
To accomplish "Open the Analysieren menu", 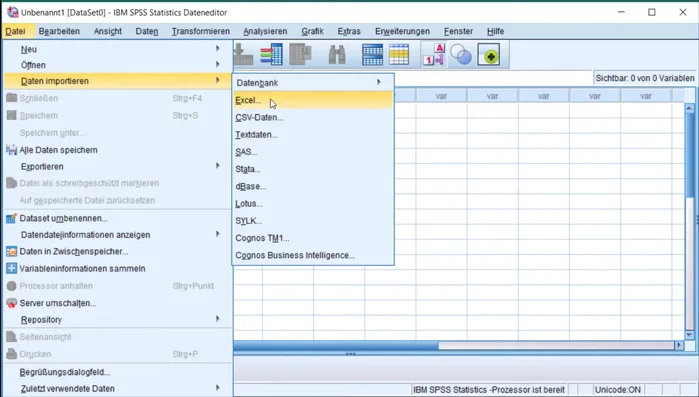I will click(265, 31).
